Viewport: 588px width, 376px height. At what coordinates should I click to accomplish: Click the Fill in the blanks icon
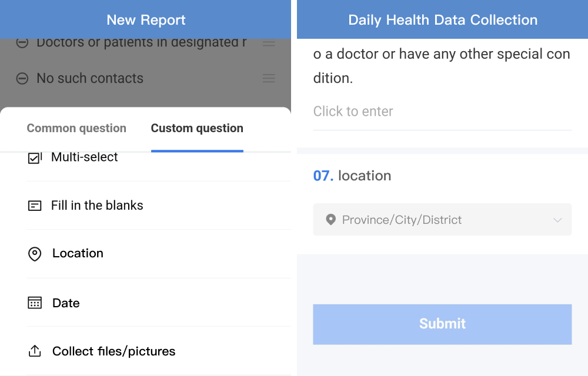pyautogui.click(x=35, y=206)
